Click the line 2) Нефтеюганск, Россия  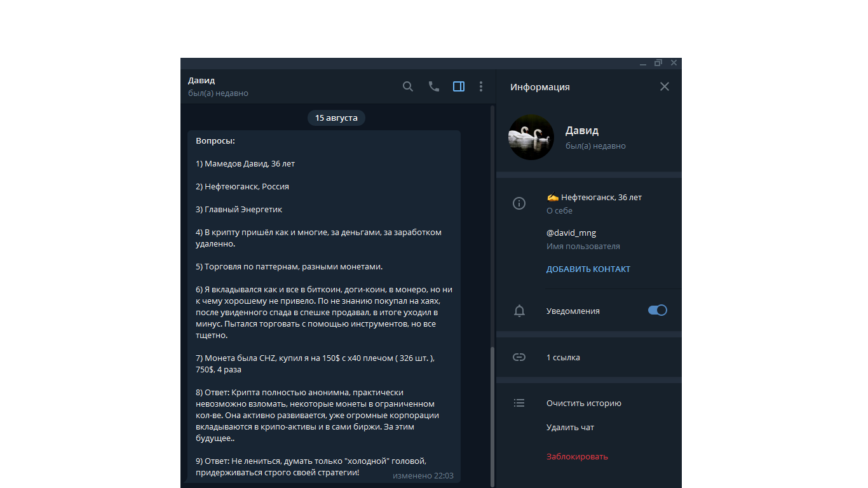click(x=243, y=186)
